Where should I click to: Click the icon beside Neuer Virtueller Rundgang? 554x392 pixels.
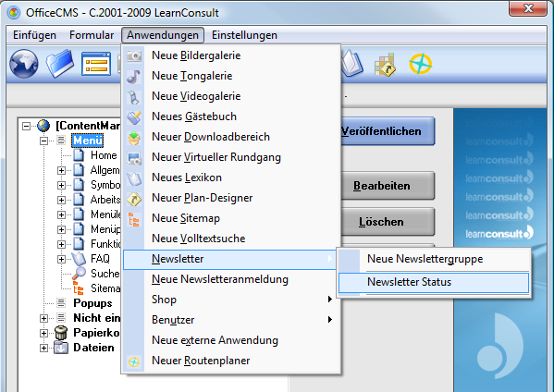click(x=134, y=158)
